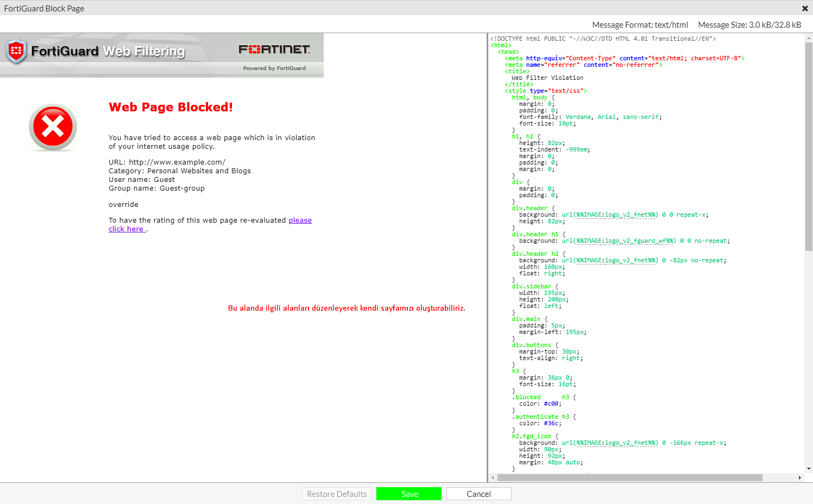Click the Cancel button

pyautogui.click(x=478, y=494)
